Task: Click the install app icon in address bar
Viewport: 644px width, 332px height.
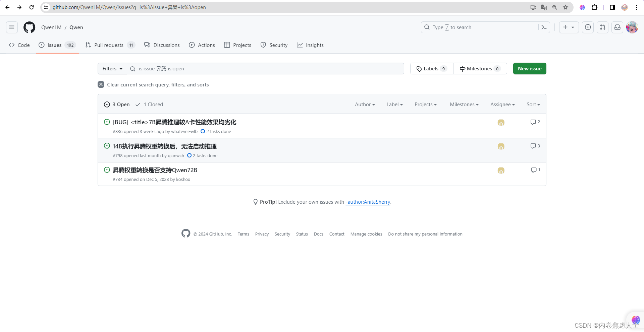Action: point(533,7)
